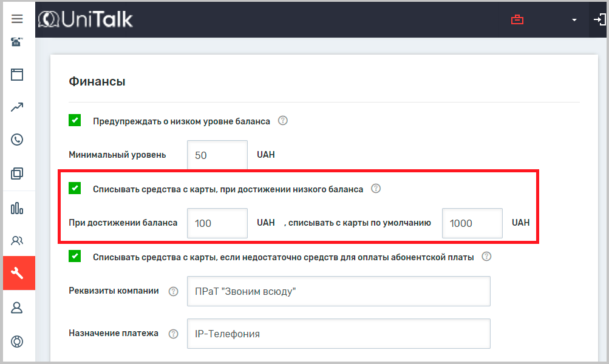Click the red briefcase icon in header
This screenshot has height=364, width=609.
pos(517,19)
